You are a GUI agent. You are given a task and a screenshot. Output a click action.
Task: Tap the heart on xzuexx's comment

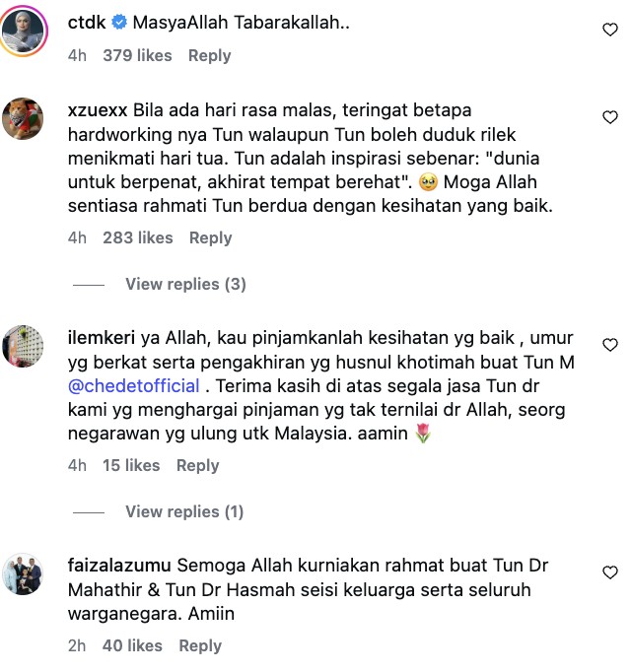point(610,117)
